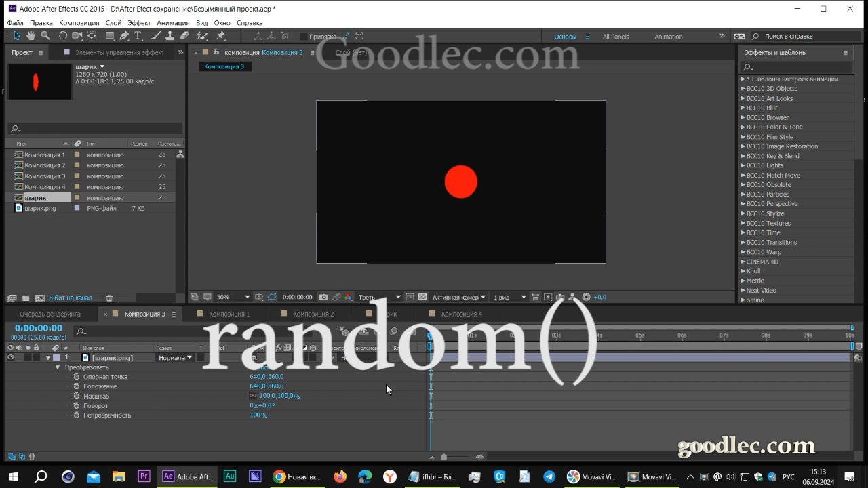Select the Hand tool
The height and width of the screenshot is (488, 868).
[31, 35]
